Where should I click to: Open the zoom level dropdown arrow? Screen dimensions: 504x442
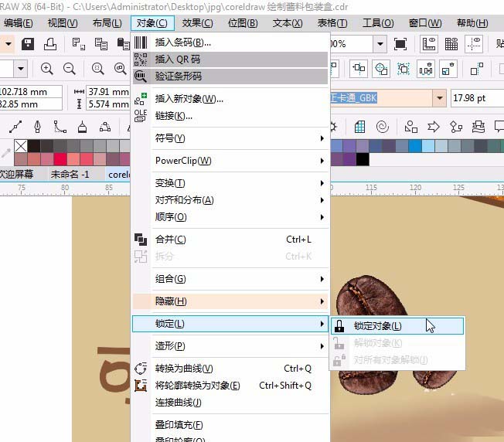380,44
